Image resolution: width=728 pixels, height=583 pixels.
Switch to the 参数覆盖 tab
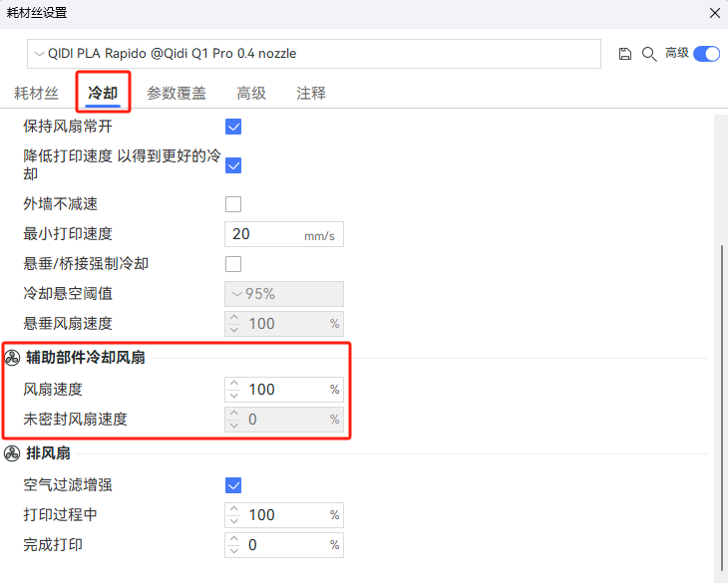pos(177,94)
